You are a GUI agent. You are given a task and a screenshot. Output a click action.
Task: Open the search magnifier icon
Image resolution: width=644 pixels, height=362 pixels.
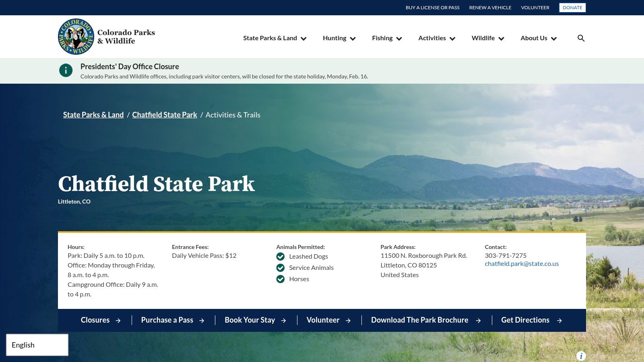(x=581, y=38)
